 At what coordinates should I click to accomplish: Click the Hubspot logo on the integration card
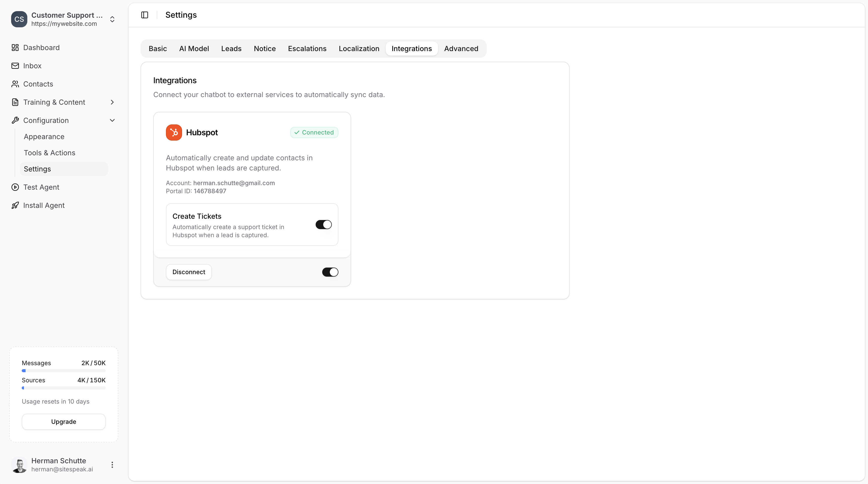pos(174,132)
